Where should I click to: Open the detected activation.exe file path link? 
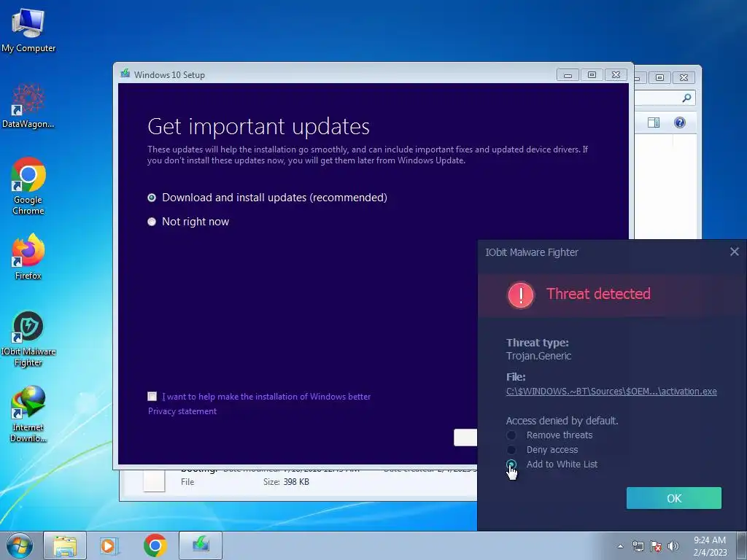tap(611, 392)
